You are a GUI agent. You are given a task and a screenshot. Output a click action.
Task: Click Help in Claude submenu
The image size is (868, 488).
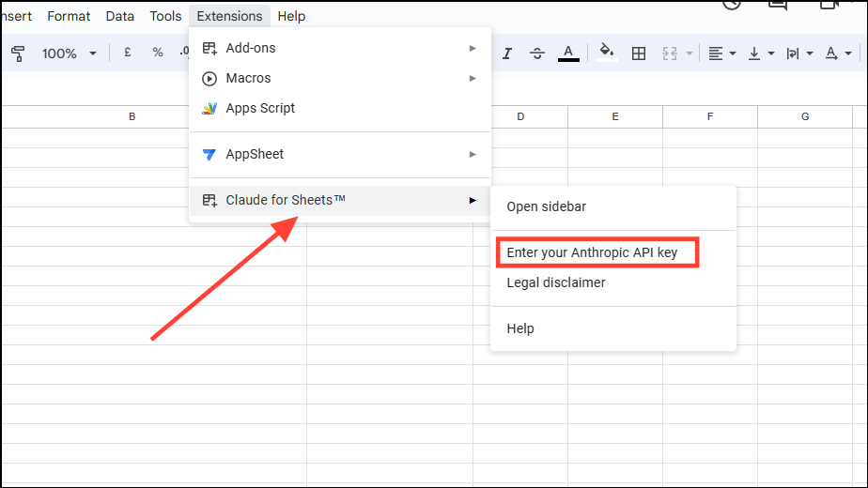coord(613,328)
